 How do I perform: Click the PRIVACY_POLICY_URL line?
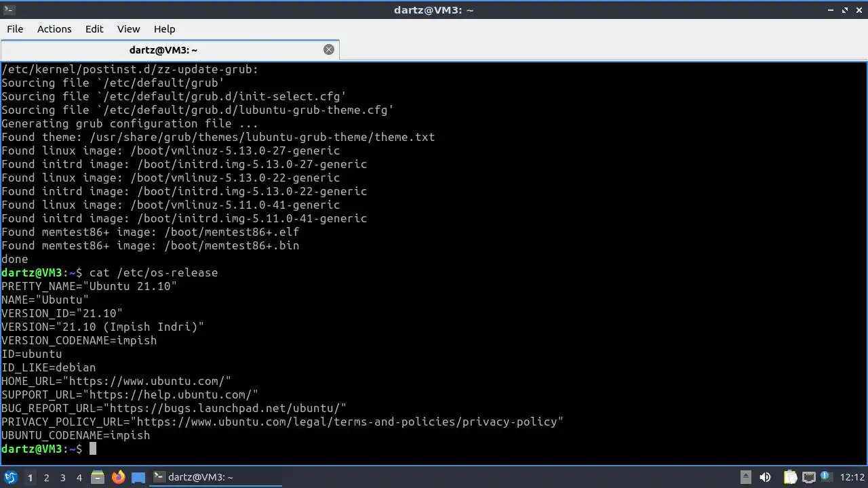[x=282, y=422]
